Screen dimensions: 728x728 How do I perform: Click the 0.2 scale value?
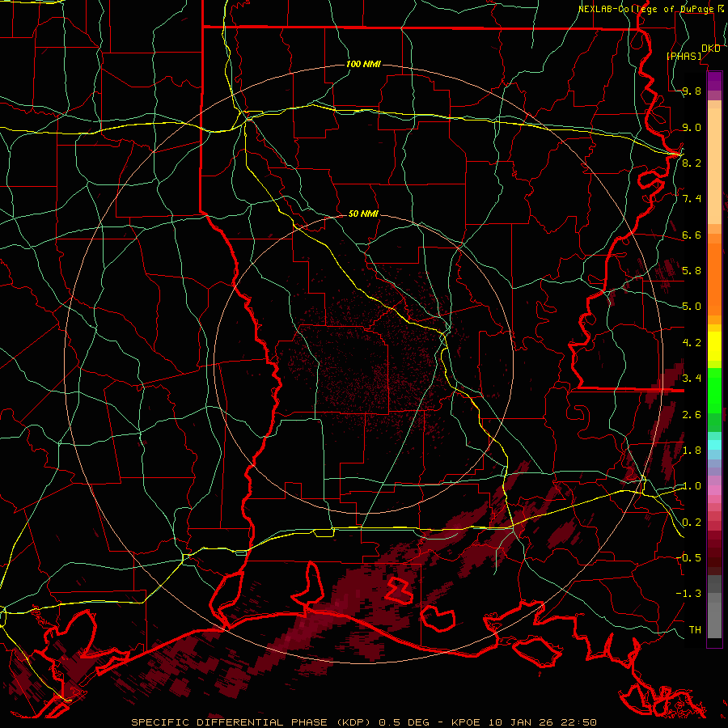point(692,522)
